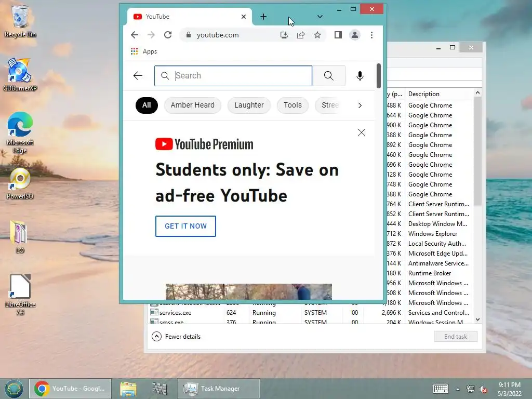Dismiss the YouTube Premium promo
The width and height of the screenshot is (532, 399).
[362, 132]
